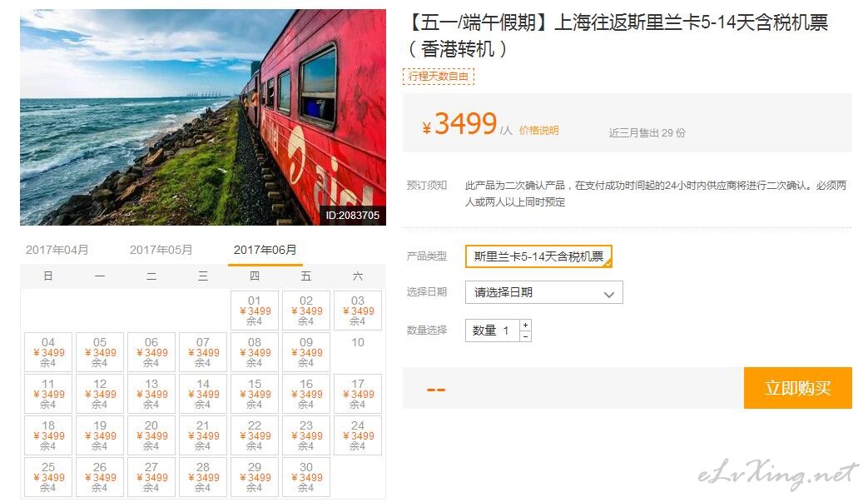Click the train product photo thumbnail
868x502 pixels.
203,117
